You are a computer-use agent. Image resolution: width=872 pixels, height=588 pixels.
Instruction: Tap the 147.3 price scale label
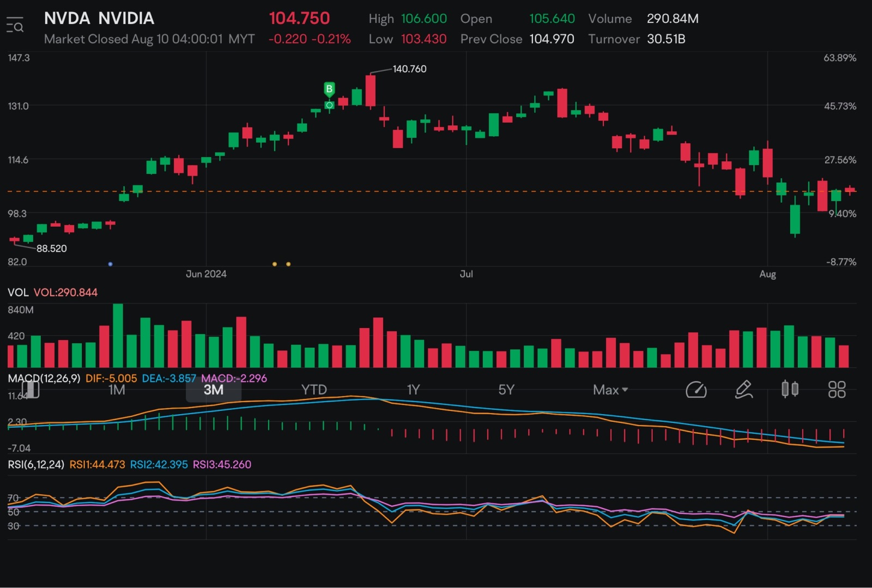19,58
